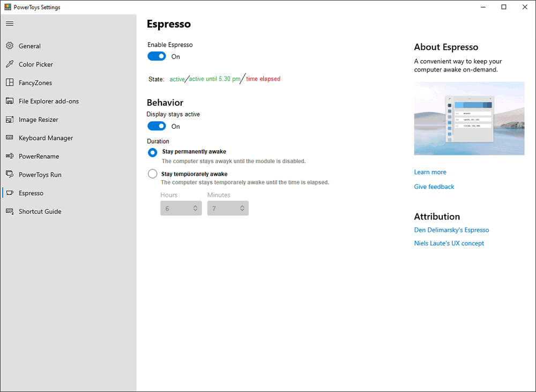
Task: Click the Minutes spinner arrows
Action: [242, 208]
